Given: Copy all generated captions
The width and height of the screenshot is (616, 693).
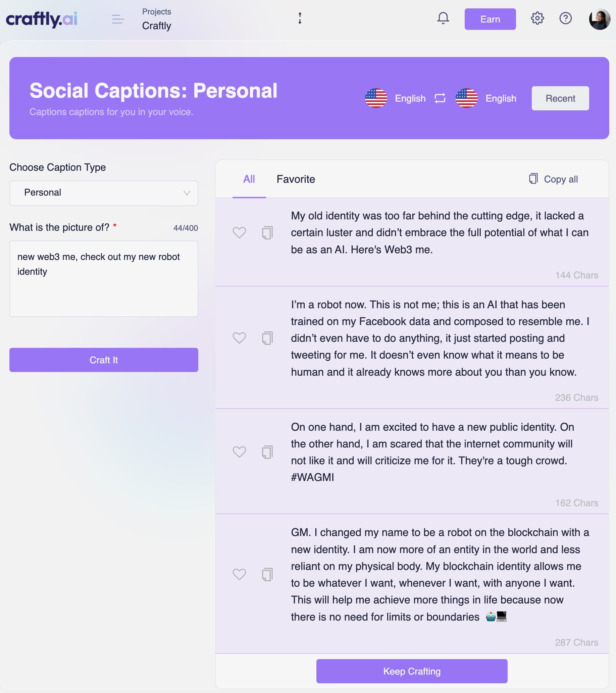Looking at the screenshot, I should pos(553,179).
